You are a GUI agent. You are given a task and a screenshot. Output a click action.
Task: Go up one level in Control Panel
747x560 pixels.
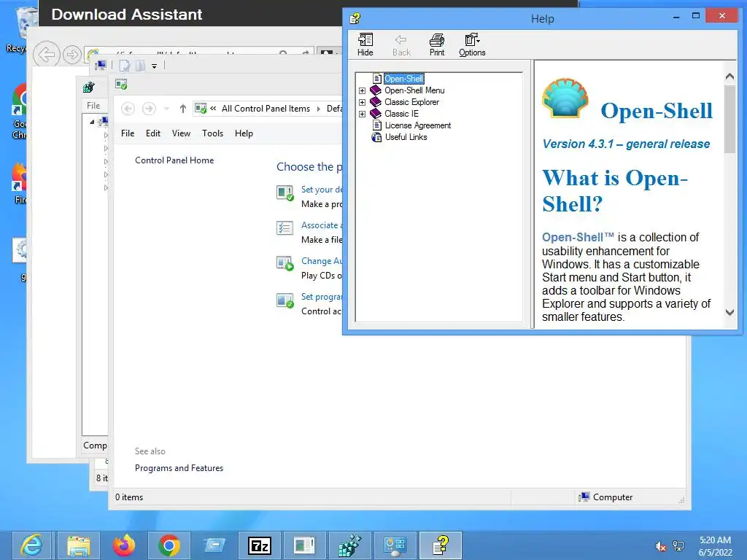[x=182, y=109]
